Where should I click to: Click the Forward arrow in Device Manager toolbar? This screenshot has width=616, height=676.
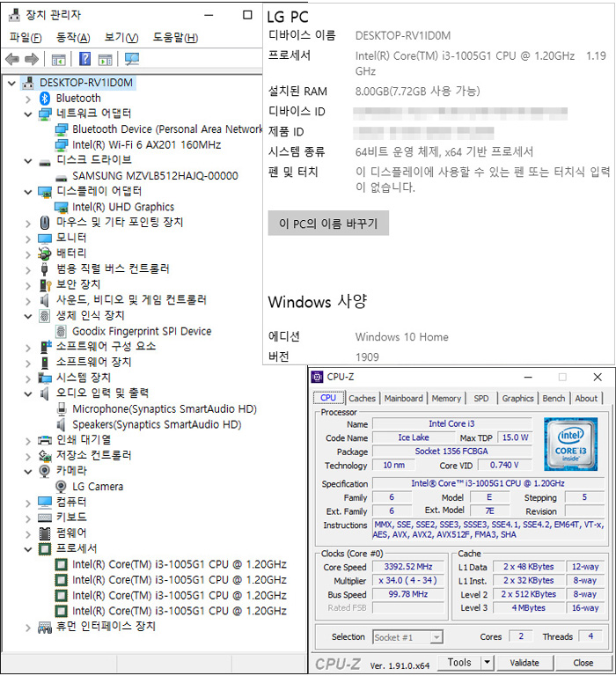(32, 59)
